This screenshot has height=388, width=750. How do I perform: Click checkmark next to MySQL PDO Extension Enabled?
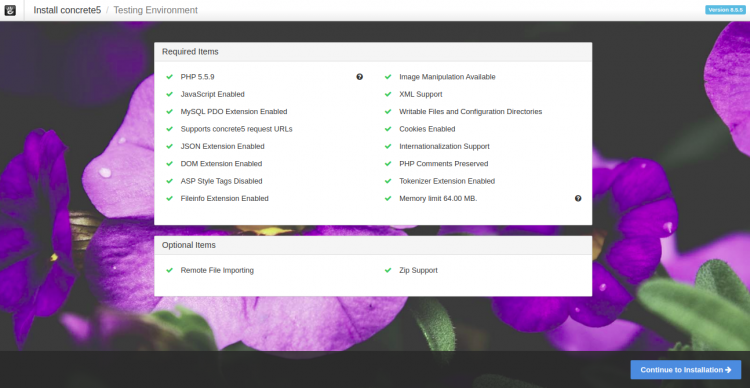(169, 111)
